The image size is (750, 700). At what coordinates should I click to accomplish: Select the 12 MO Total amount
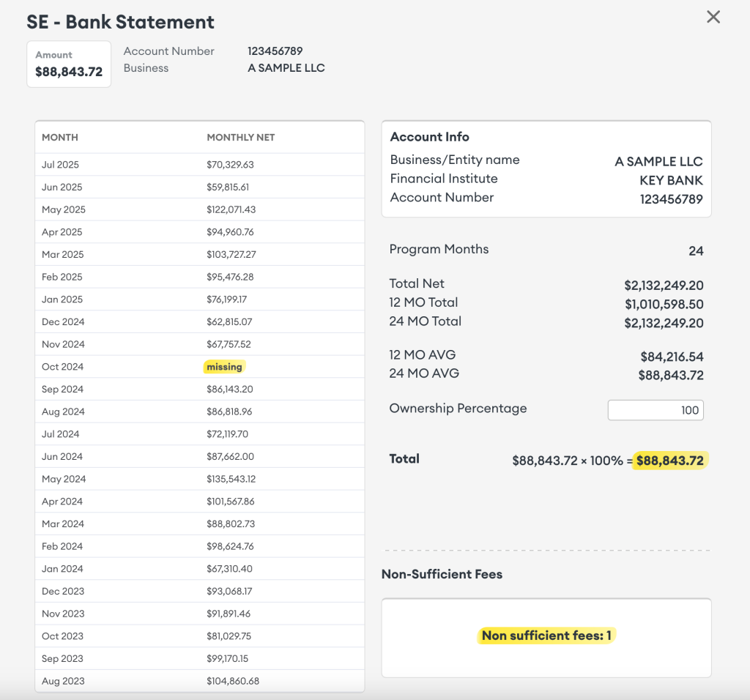coord(664,302)
